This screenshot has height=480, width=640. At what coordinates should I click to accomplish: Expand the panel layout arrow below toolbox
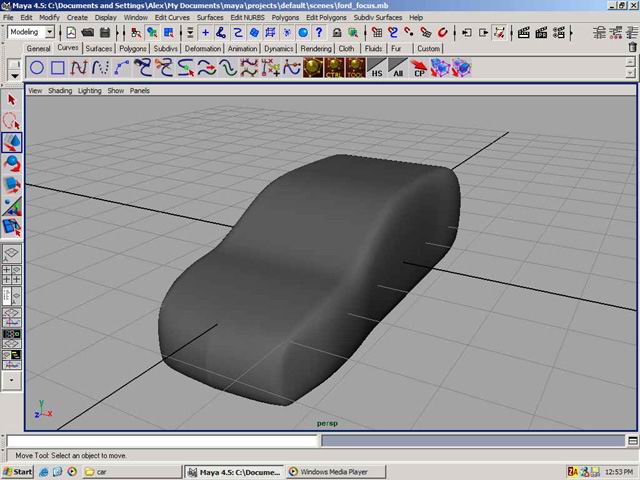click(x=12, y=381)
